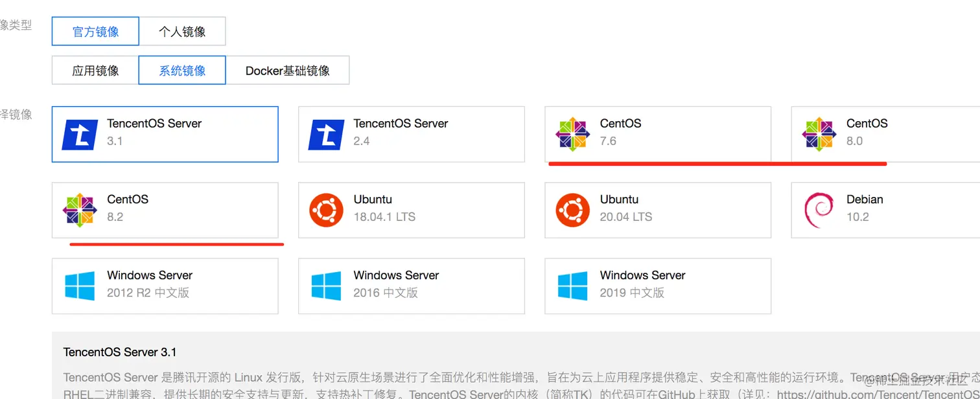980x399 pixels.
Task: Select Ubuntu 20.04 LTS image card
Action: [x=658, y=210]
